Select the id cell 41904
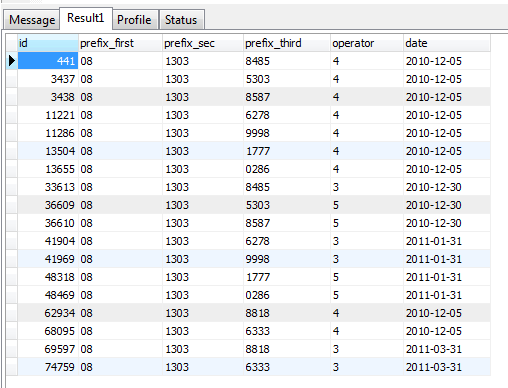Screen dimensions: 508x388 coord(48,241)
